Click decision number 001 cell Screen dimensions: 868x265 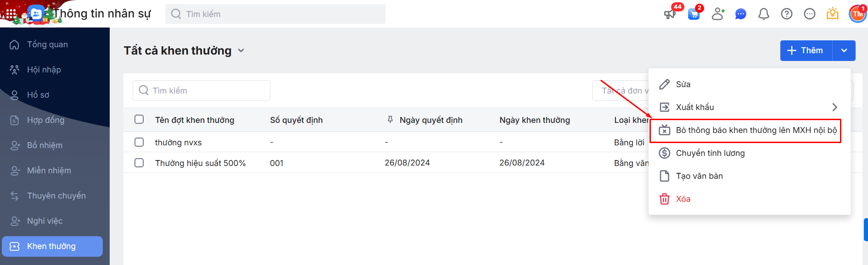(x=277, y=163)
